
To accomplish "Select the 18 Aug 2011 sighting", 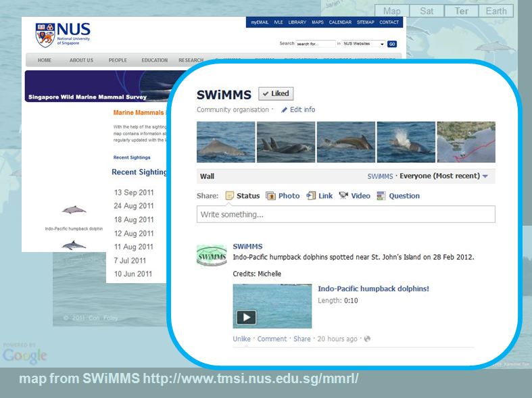I will (134, 220).
